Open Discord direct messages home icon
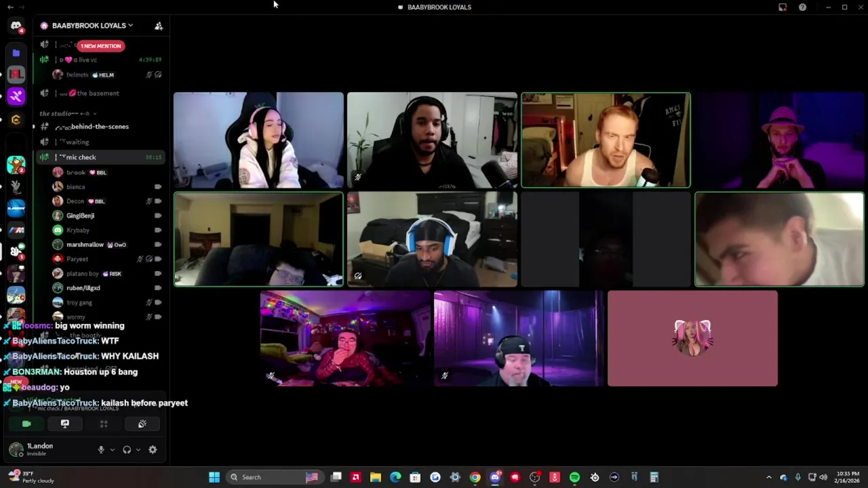This screenshot has width=868, height=488. [x=16, y=26]
